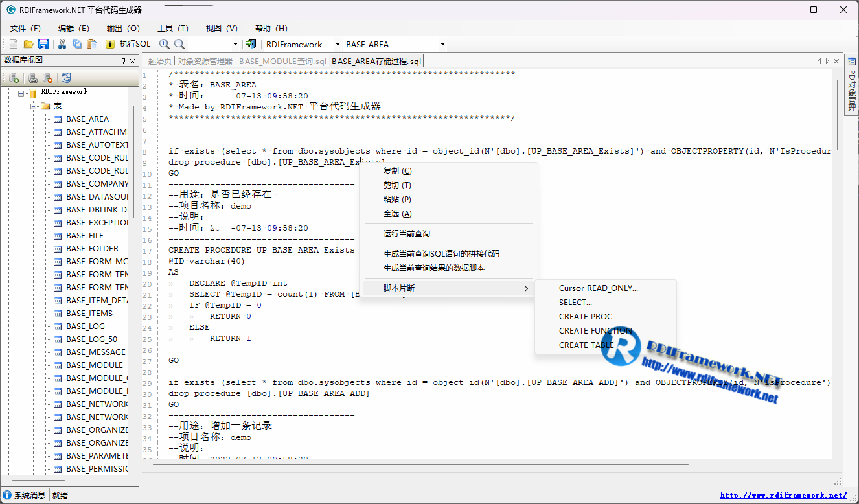Open the BASE_AREA table dropdown
Screen dimensions: 859x504
click(x=442, y=45)
